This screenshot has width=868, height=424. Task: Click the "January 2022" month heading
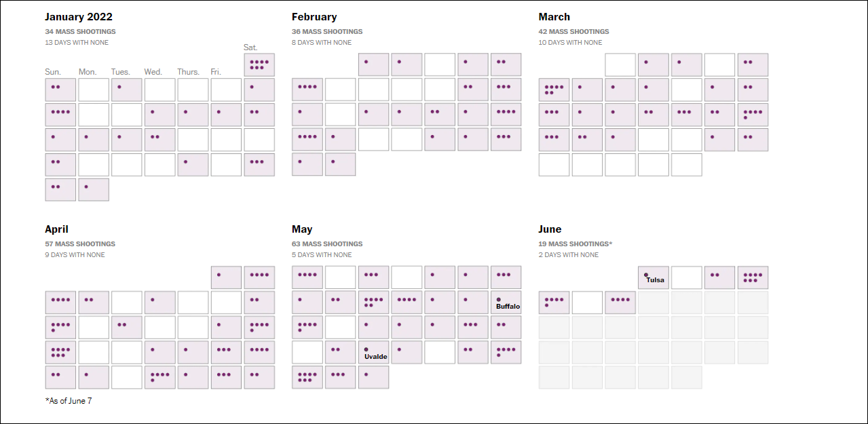79,17
